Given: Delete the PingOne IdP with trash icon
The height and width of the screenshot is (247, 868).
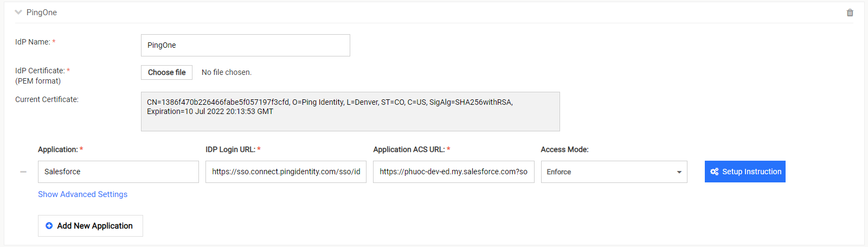Looking at the screenshot, I should (850, 12).
